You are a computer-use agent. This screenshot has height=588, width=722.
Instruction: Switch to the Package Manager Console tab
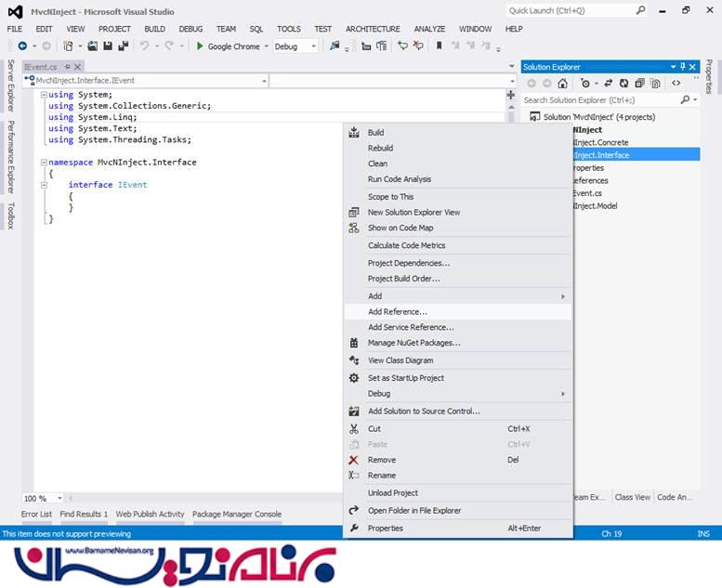point(236,514)
